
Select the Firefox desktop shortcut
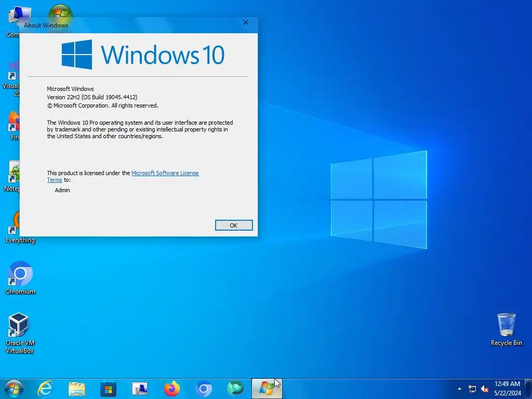click(13, 125)
